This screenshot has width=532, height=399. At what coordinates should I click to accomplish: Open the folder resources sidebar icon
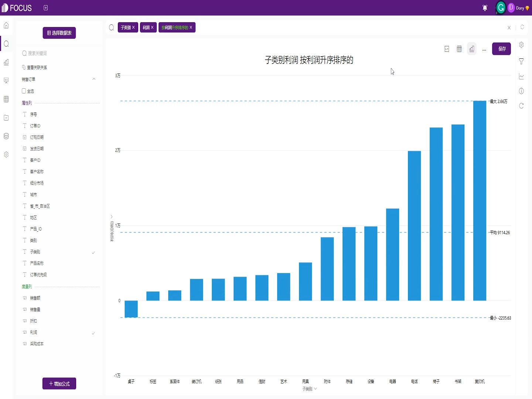pos(6,117)
